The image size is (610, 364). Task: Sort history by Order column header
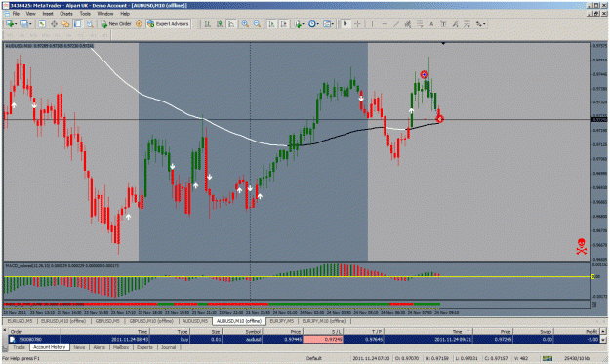point(34,332)
